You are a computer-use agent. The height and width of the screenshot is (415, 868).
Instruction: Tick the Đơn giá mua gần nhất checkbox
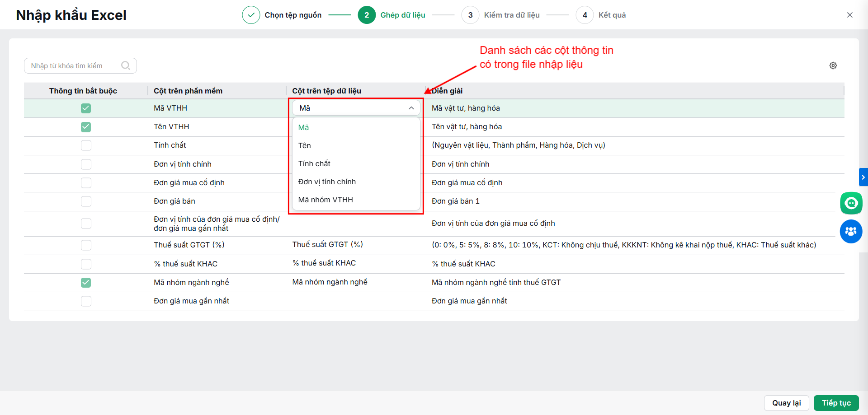[86, 301]
